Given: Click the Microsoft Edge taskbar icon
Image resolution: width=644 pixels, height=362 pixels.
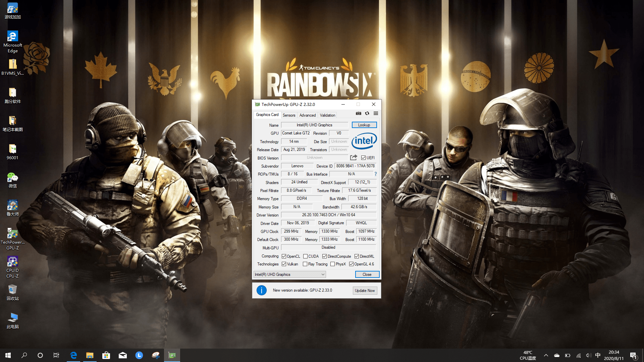Looking at the screenshot, I should pos(73,355).
